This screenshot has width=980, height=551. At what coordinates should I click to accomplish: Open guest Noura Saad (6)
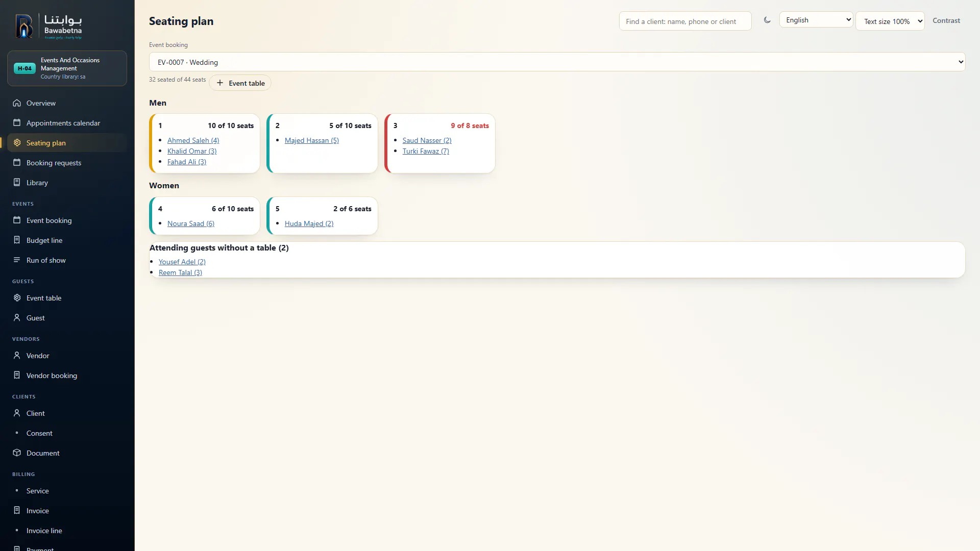(x=191, y=223)
